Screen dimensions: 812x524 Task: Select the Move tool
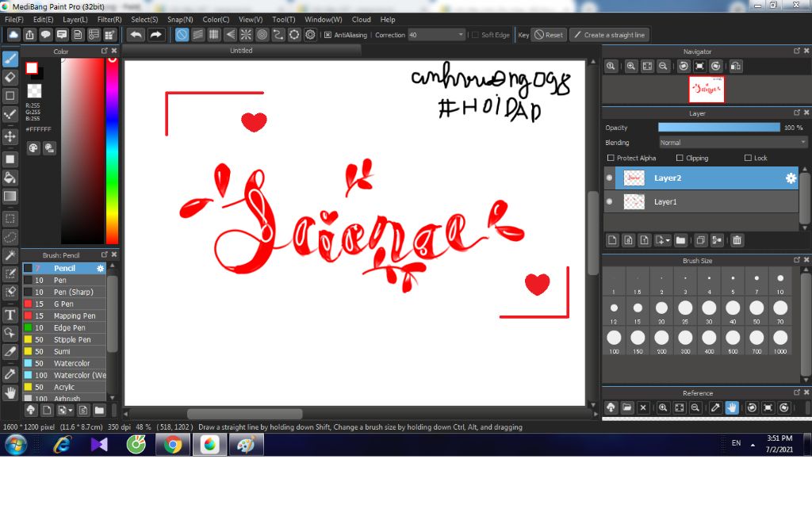click(x=10, y=136)
